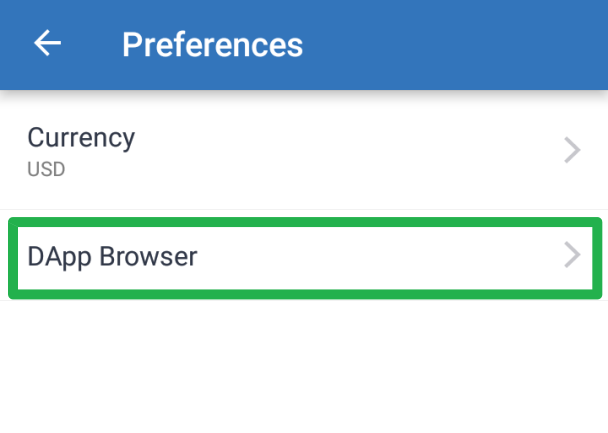Viewport: 608px width, 433px height.
Task: Click the chevron beside Currency
Action: pos(572,150)
